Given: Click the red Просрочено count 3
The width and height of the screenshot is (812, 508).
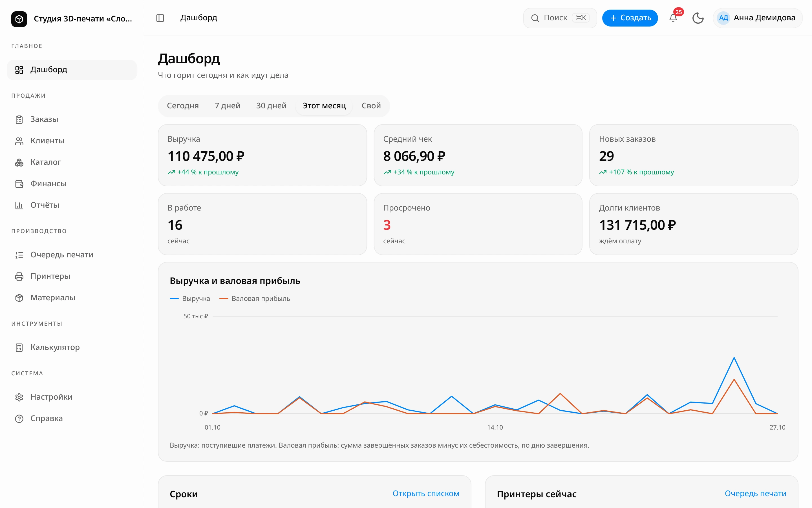Looking at the screenshot, I should (x=387, y=225).
